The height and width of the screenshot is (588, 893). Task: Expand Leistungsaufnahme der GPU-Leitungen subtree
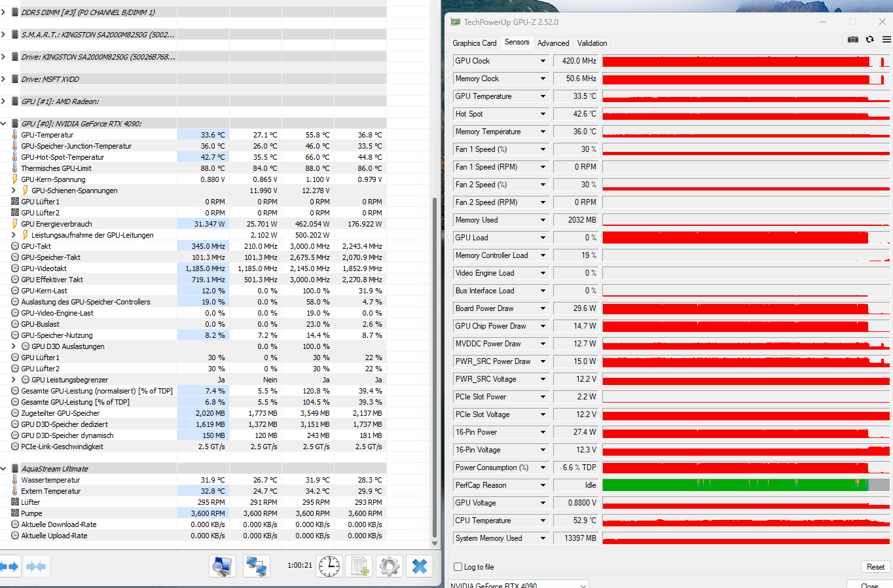click(14, 235)
